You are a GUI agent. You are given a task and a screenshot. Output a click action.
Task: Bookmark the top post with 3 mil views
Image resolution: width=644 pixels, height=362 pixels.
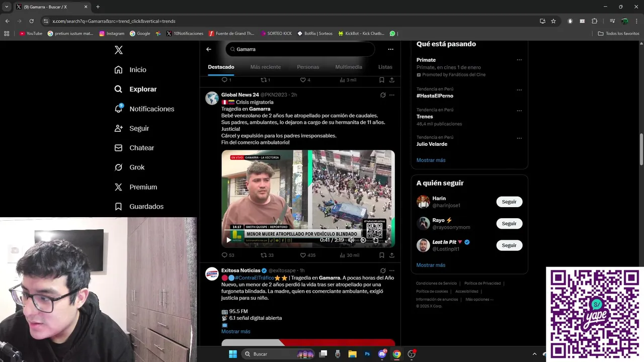coord(382,80)
